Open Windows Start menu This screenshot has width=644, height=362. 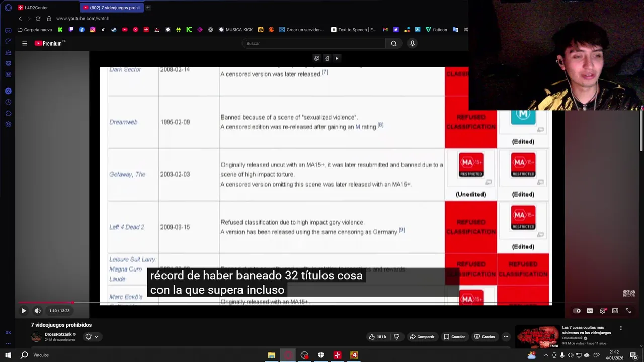pyautogui.click(x=8, y=355)
